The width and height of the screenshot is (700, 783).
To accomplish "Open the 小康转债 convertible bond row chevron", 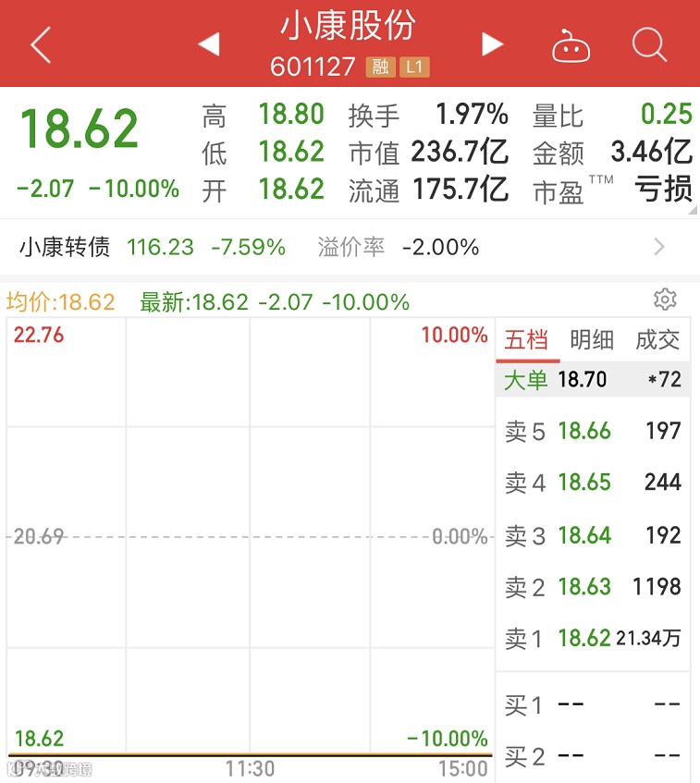I will click(x=659, y=247).
